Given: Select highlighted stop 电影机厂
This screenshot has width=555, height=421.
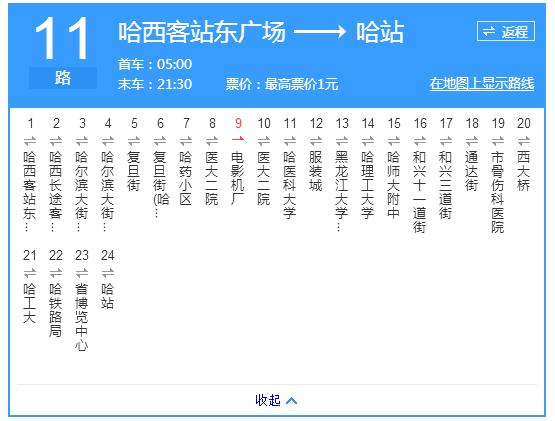Looking at the screenshot, I should pos(238,178).
